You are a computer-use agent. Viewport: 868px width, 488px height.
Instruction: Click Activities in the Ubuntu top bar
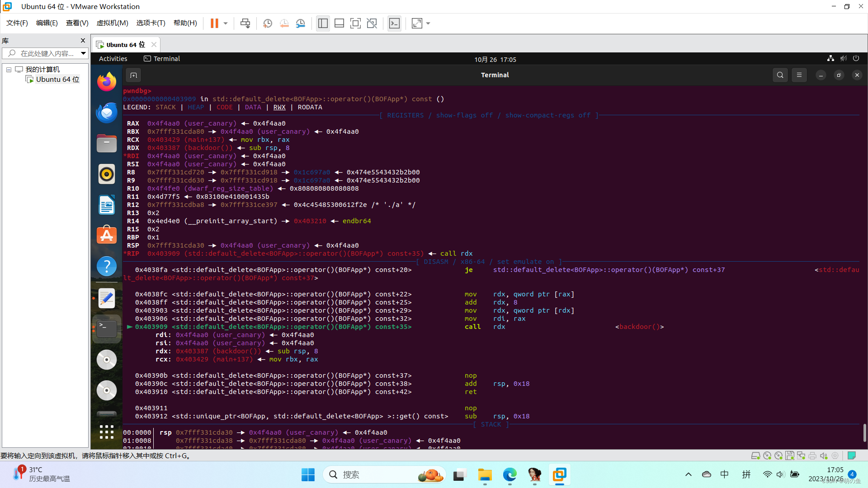113,58
